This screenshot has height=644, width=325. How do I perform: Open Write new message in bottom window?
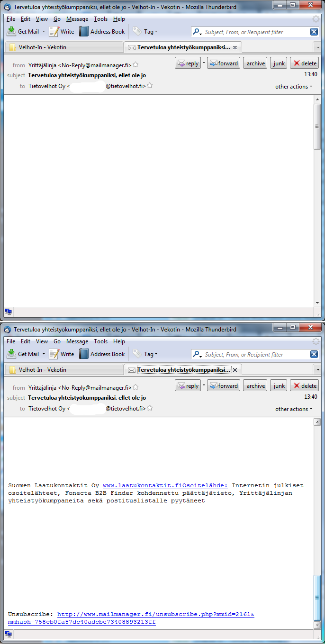pyautogui.click(x=62, y=354)
